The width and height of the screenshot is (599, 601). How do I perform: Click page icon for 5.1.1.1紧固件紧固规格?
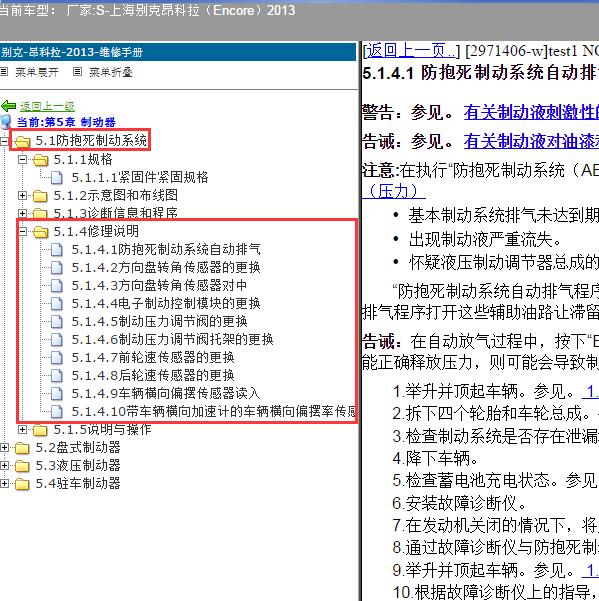(x=57, y=178)
